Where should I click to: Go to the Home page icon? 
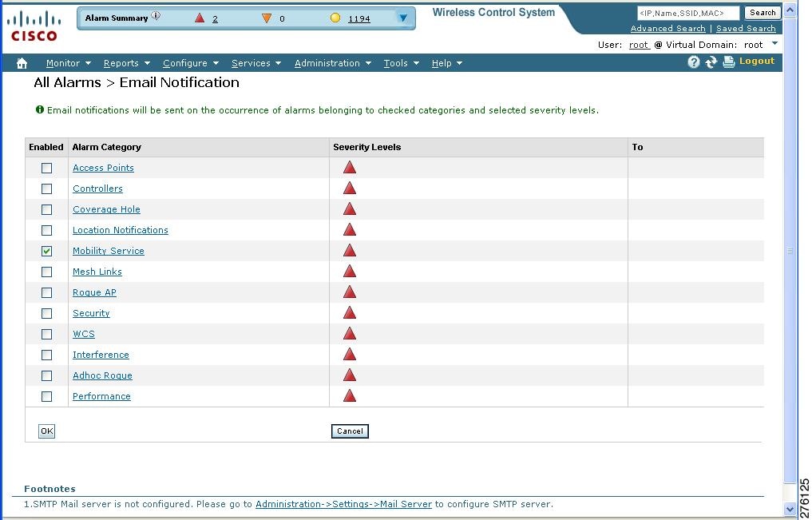(x=22, y=63)
